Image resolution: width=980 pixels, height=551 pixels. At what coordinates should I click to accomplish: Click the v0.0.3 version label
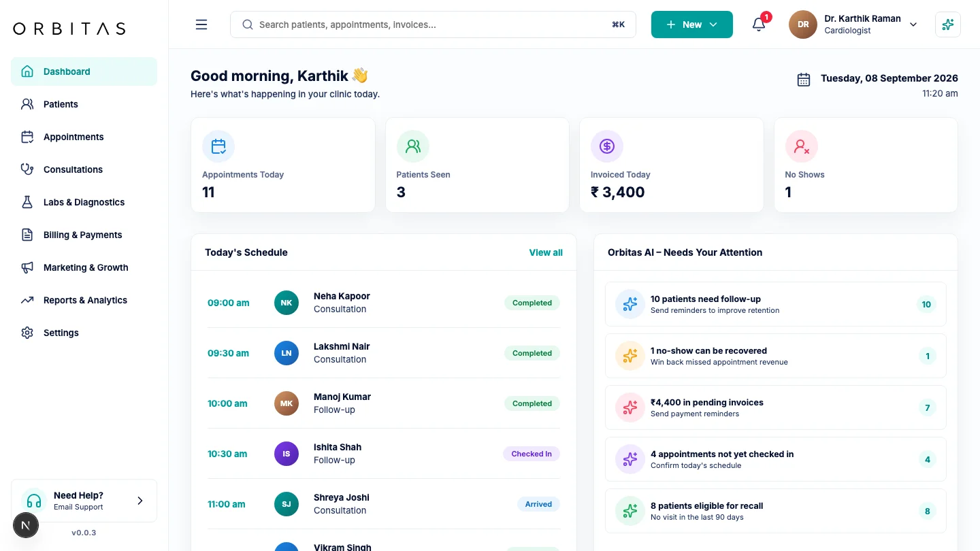[84, 533]
